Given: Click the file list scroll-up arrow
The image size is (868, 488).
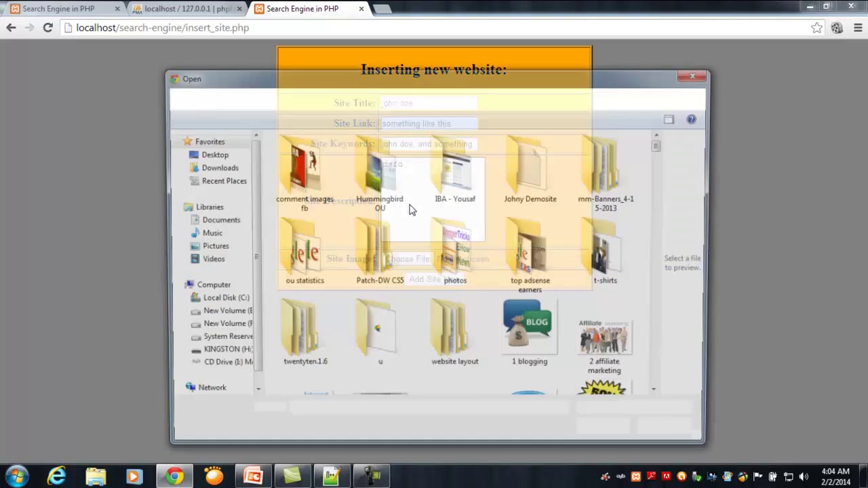Looking at the screenshot, I should (655, 136).
